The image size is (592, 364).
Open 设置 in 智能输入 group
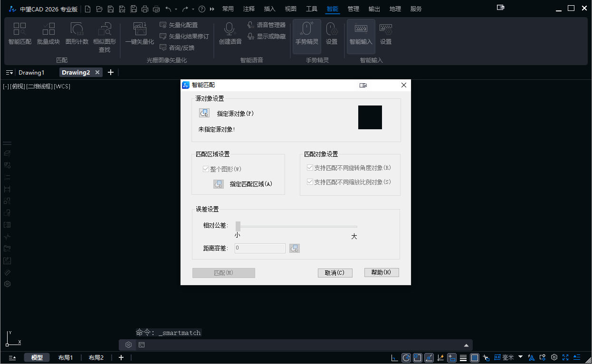pos(386,34)
